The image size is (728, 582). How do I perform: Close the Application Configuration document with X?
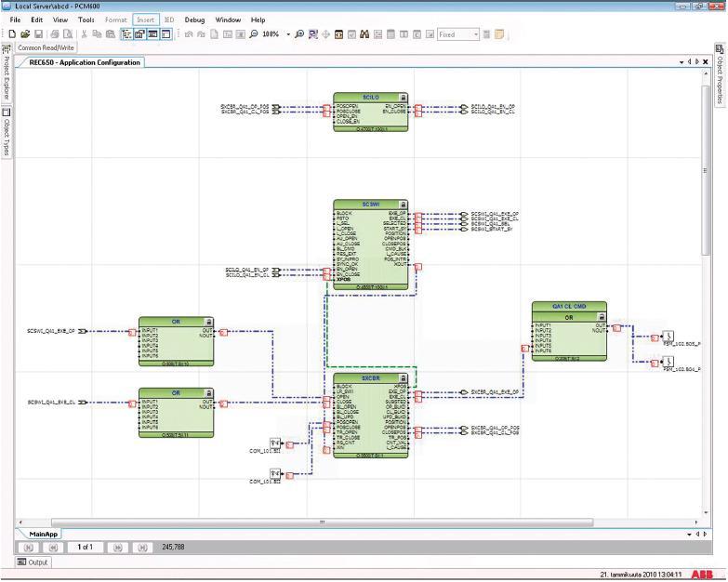click(706, 61)
